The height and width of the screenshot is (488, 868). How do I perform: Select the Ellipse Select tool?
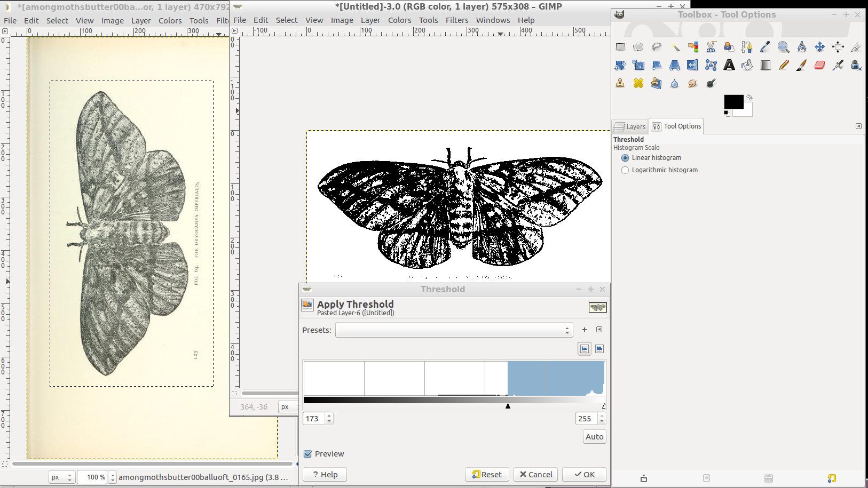pyautogui.click(x=638, y=47)
